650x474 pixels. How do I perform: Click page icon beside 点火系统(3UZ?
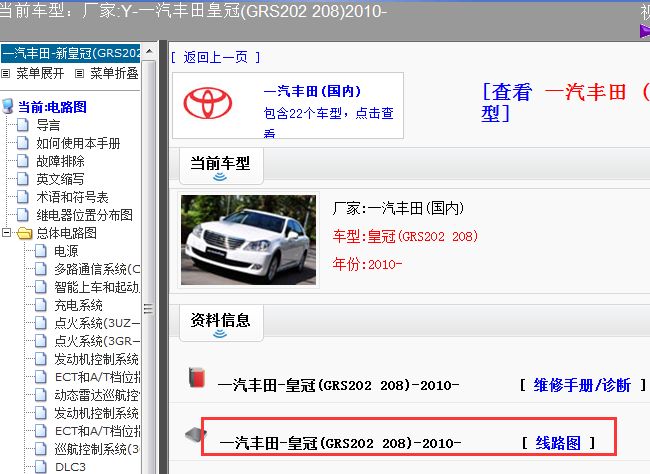click(41, 323)
